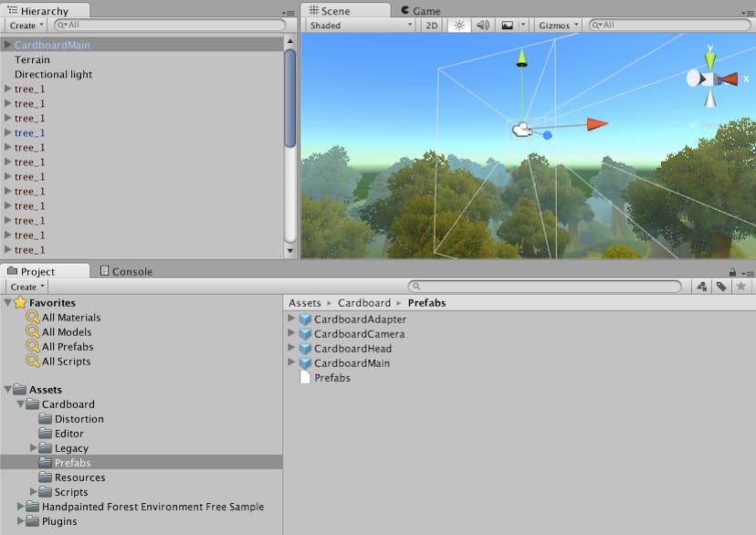Click Cardboard in the breadcrumb path
The width and height of the screenshot is (756, 535).
(363, 303)
